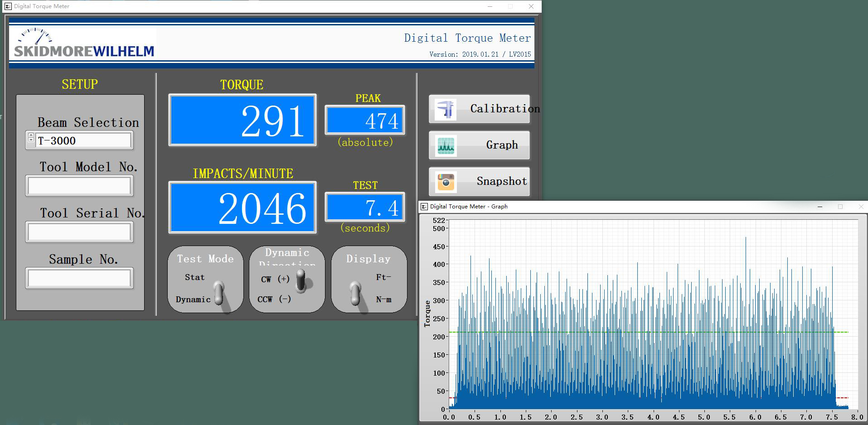The width and height of the screenshot is (868, 425).
Task: Flip the Display Ft-/N-m unit switch
Action: coord(356,294)
